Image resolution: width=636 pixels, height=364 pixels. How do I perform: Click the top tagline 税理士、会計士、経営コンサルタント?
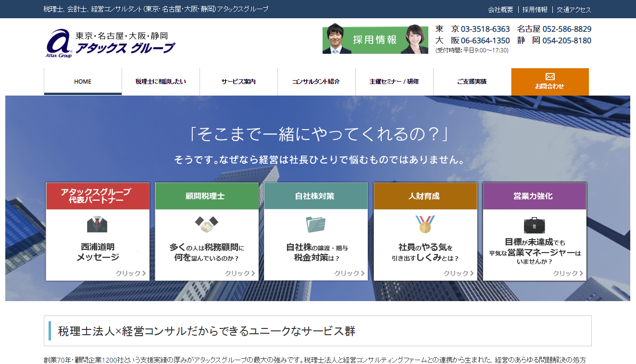click(156, 9)
